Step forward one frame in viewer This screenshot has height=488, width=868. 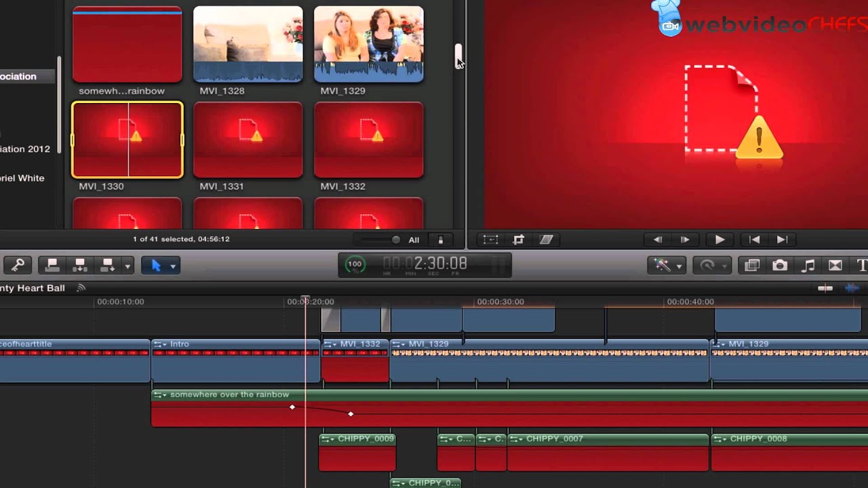(685, 239)
